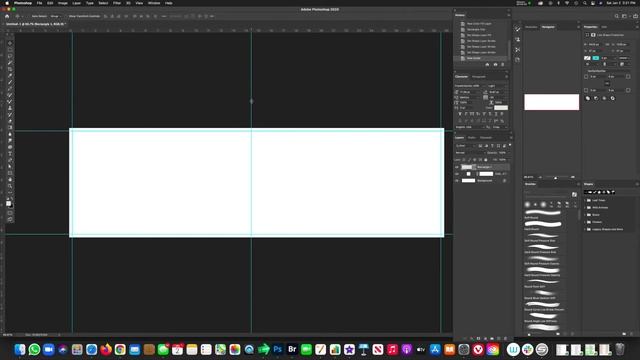Open the font style Light dropdown
Image resolution: width=640 pixels, height=360 pixels.
point(498,86)
